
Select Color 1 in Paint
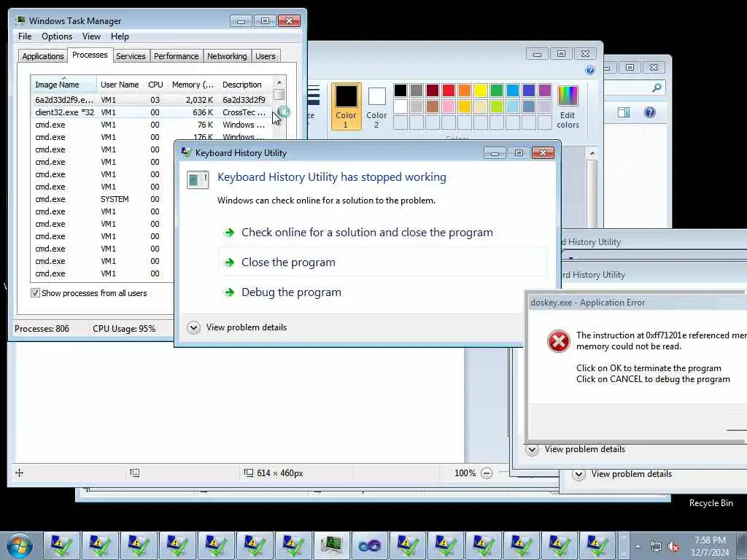[346, 106]
